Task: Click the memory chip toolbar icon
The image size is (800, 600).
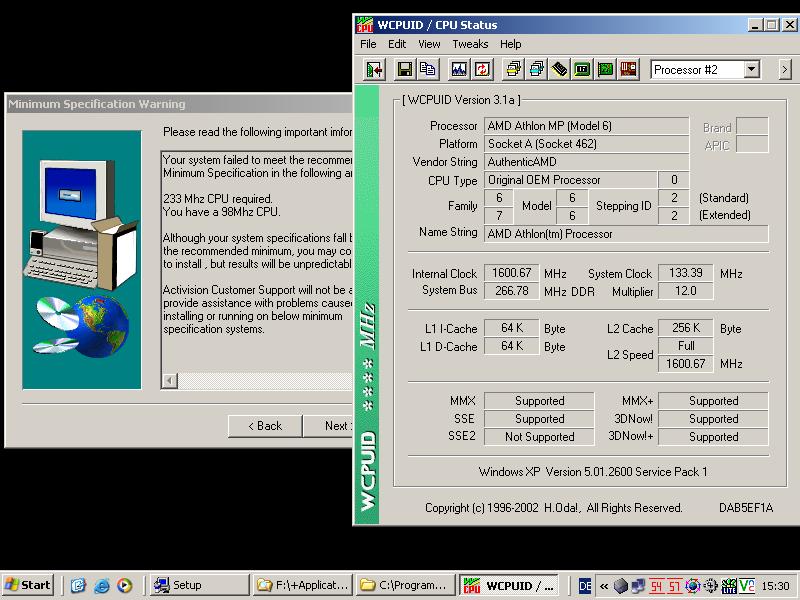Action: tap(560, 69)
